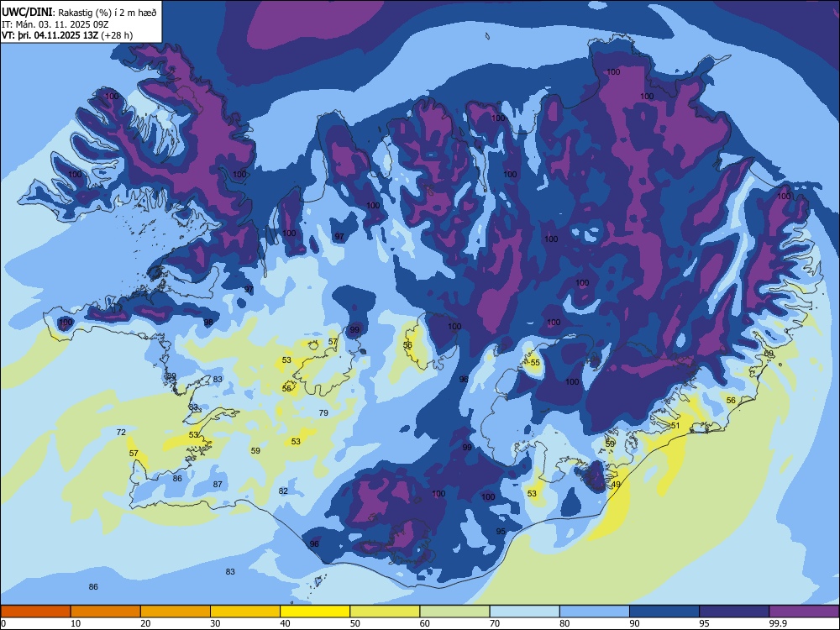This screenshot has width=840, height=630.
Task: Click the 20–30 amber legend swatch
Action: (x=176, y=612)
